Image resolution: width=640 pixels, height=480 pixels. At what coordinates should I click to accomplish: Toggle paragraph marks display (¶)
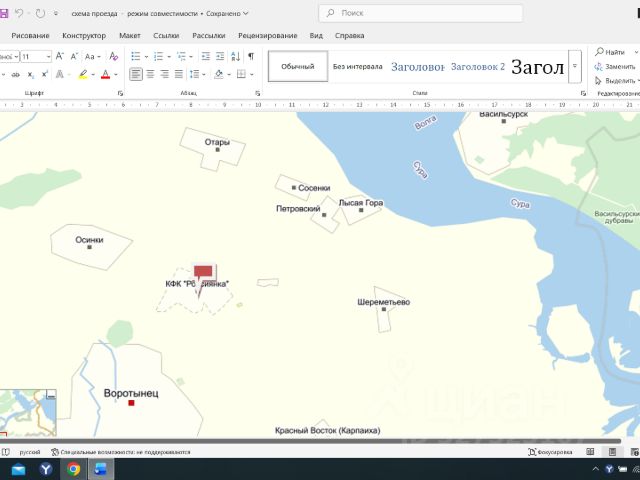[x=250, y=56]
